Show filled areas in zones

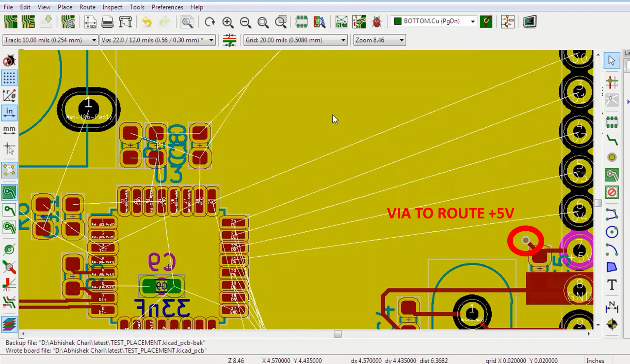tap(9, 192)
